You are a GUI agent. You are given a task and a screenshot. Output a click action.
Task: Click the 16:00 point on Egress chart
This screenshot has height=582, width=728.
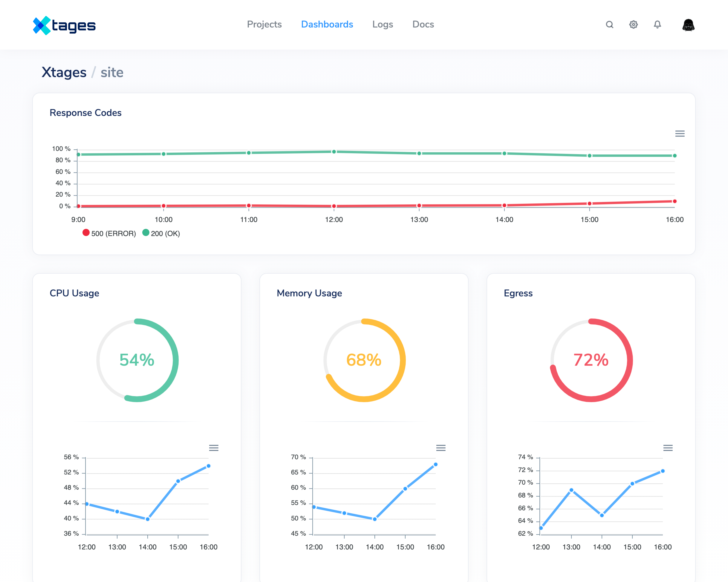(x=663, y=471)
